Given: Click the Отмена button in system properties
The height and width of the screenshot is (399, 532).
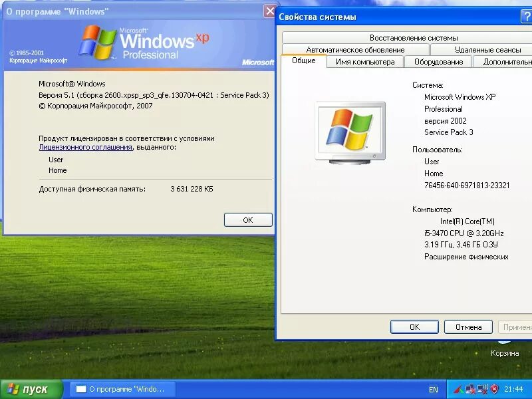Looking at the screenshot, I should point(468,327).
